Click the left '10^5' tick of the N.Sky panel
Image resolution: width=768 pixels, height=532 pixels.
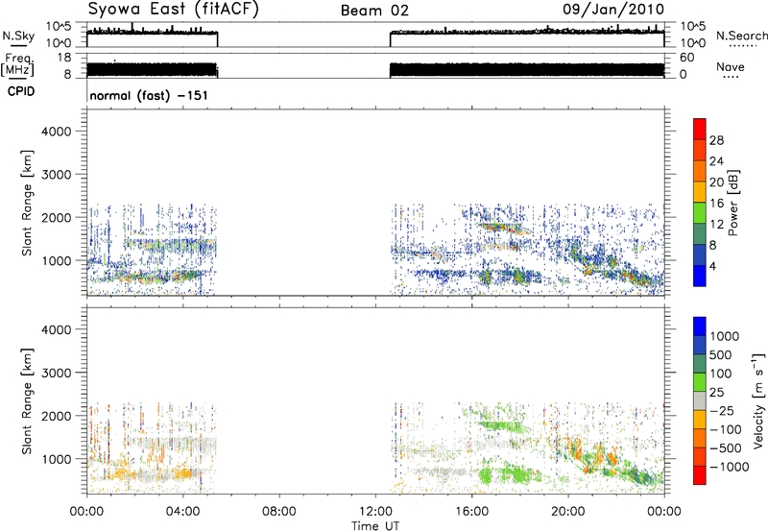click(x=59, y=27)
